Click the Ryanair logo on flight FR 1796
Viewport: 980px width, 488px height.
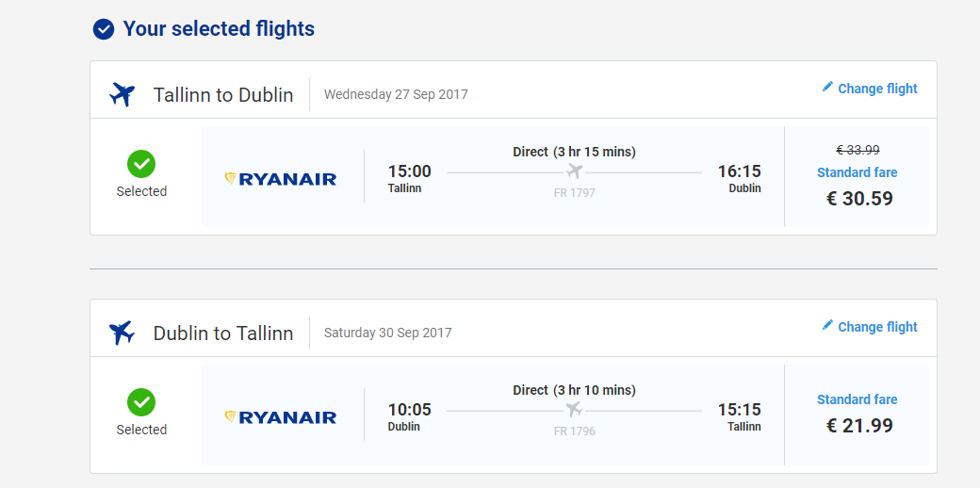tap(280, 417)
